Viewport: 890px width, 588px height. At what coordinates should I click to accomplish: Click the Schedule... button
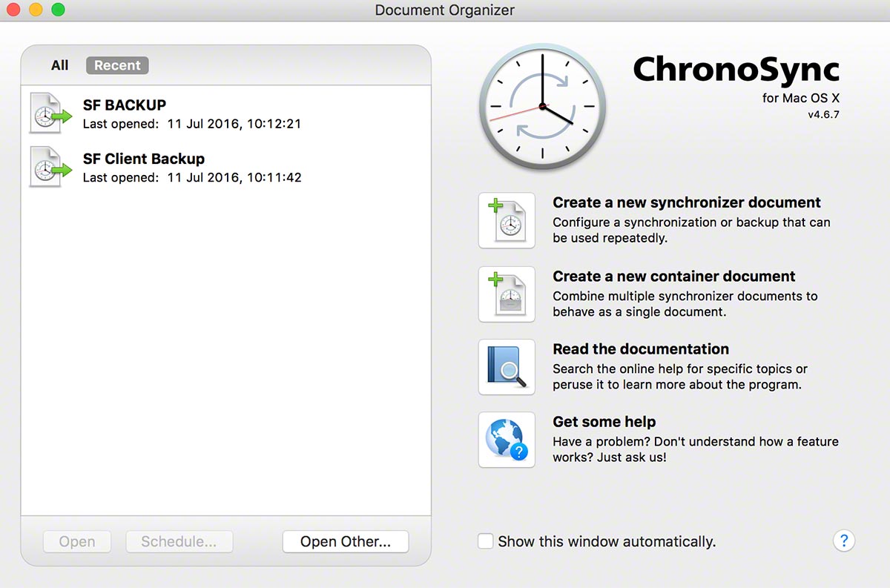(x=179, y=542)
